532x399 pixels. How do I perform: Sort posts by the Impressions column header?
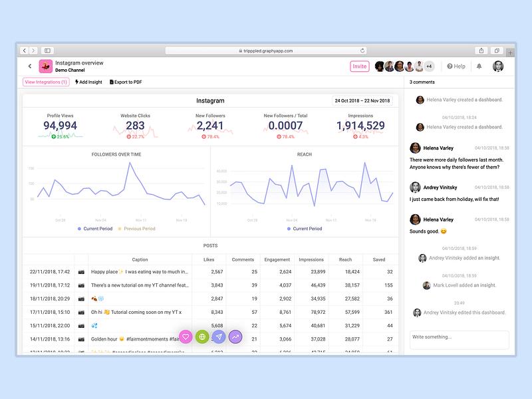pos(311,259)
